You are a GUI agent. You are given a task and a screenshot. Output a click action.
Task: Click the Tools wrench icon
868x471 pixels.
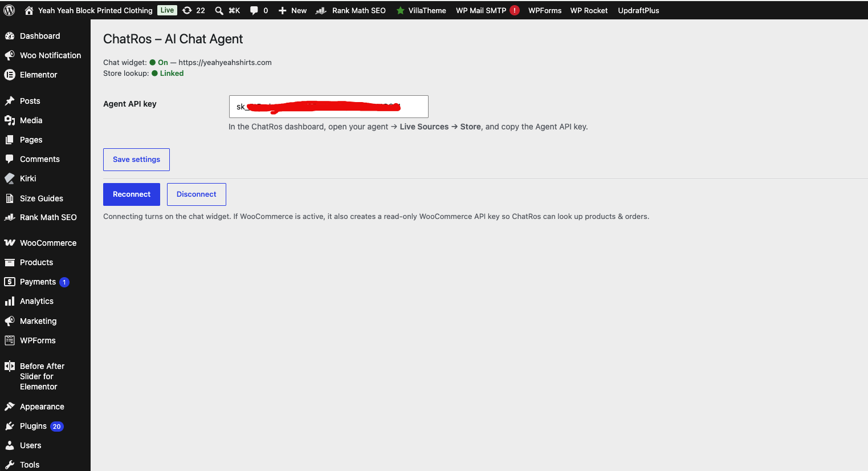click(x=10, y=465)
